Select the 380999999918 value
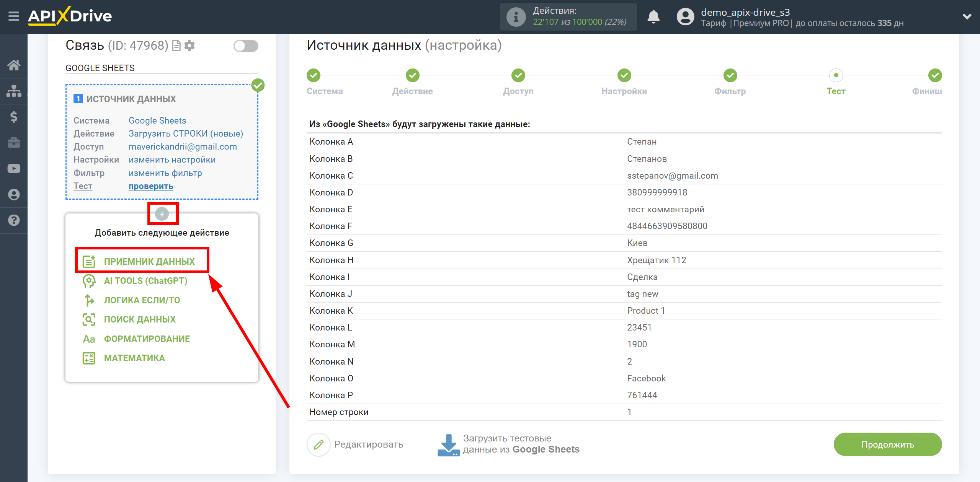The height and width of the screenshot is (482, 980). click(x=657, y=192)
